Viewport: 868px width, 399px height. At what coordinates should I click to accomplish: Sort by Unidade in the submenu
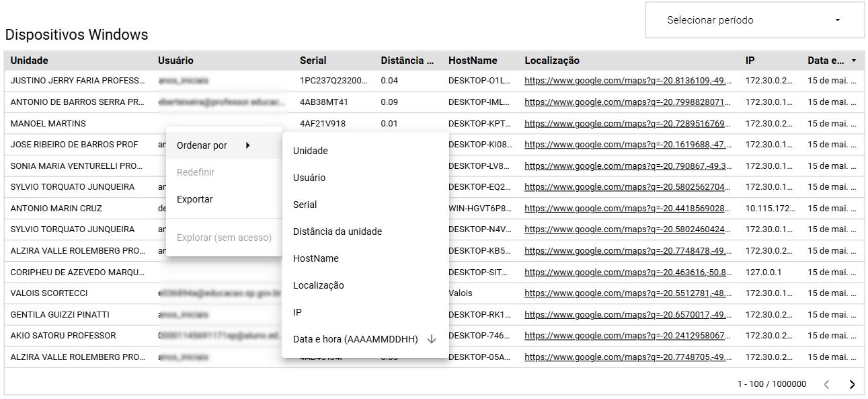(x=365, y=151)
